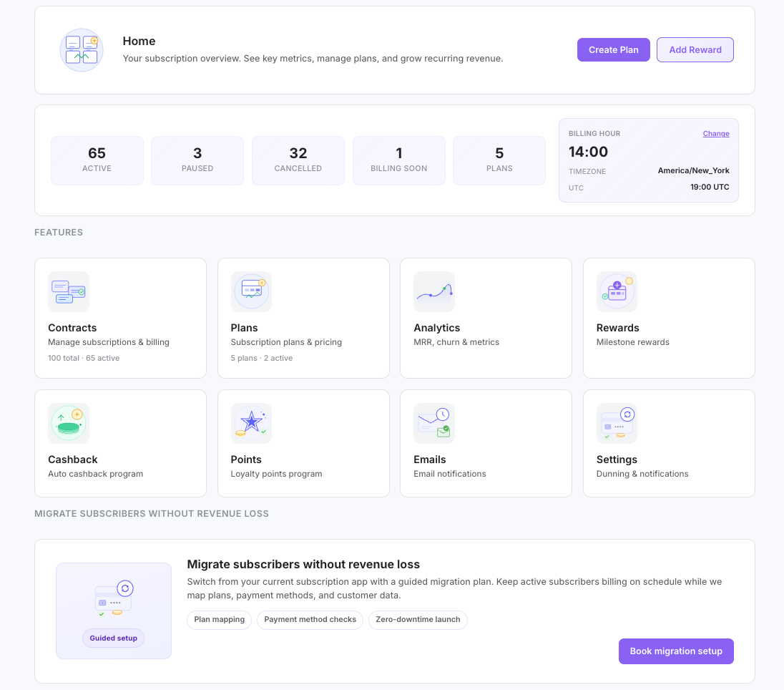Click the '5 plans · 2 active' text

coord(262,358)
